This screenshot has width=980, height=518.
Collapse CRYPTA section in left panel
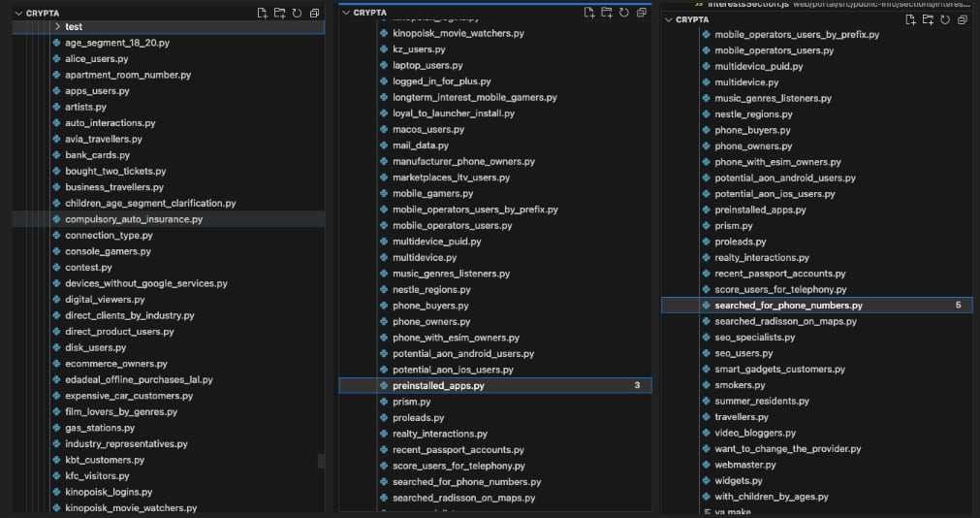coord(18,13)
